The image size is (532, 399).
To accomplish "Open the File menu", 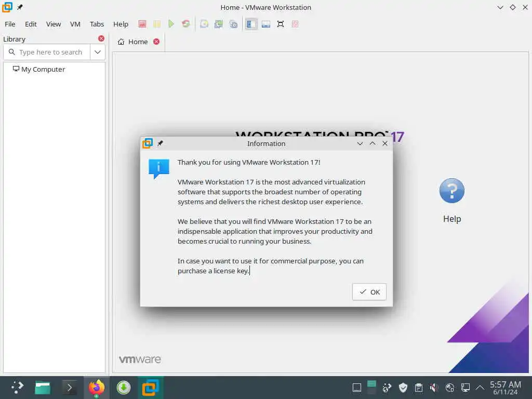I will point(10,24).
